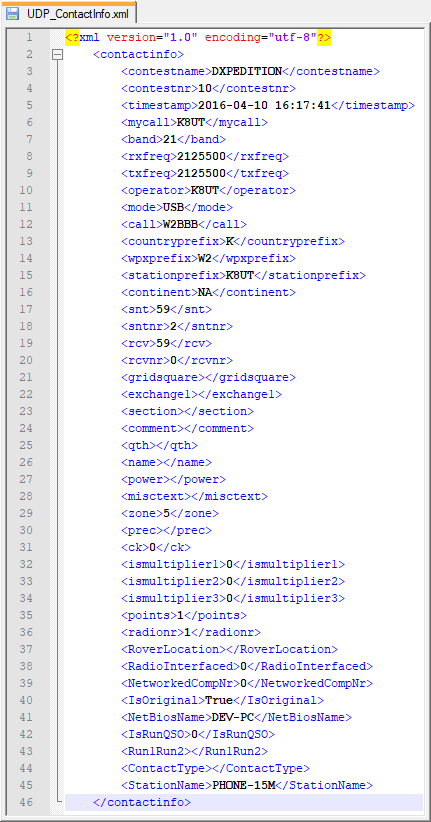Click the DXPEDITION contest name value
Image resolution: width=431 pixels, height=822 pixels.
tap(247, 71)
